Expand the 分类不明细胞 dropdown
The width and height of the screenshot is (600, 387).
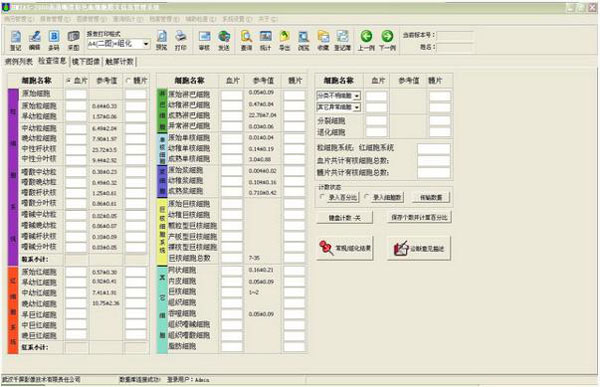coord(338,96)
